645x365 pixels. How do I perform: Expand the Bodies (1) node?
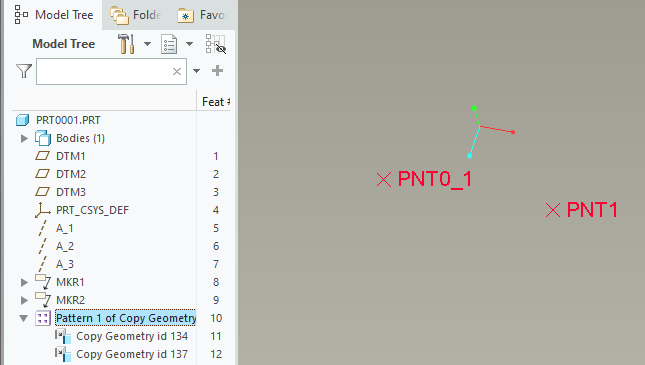point(24,138)
